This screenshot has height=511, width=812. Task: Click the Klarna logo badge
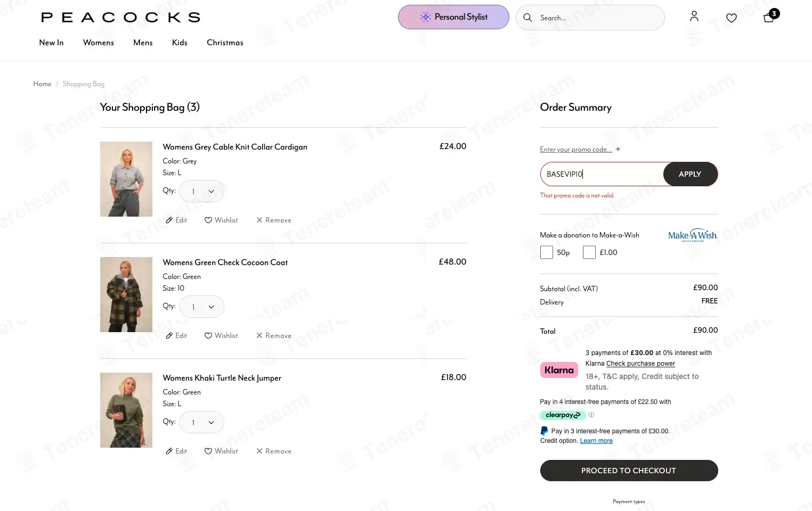[x=559, y=370]
